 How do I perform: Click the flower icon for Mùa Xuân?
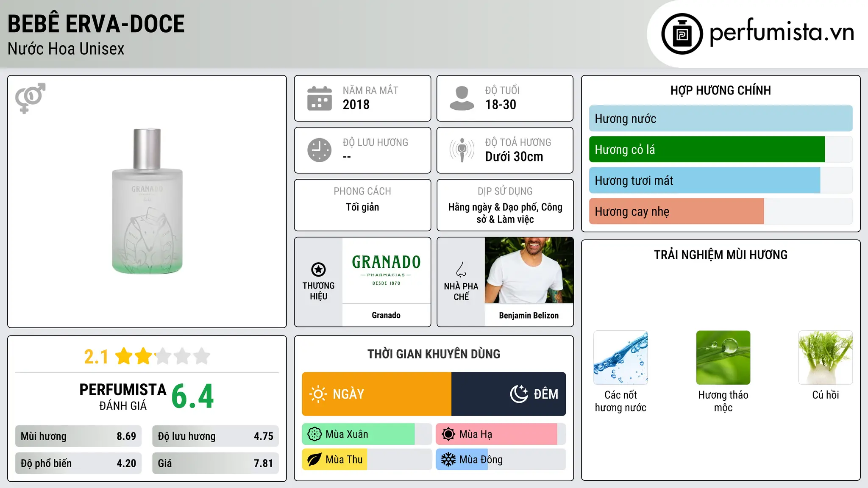pos(314,434)
